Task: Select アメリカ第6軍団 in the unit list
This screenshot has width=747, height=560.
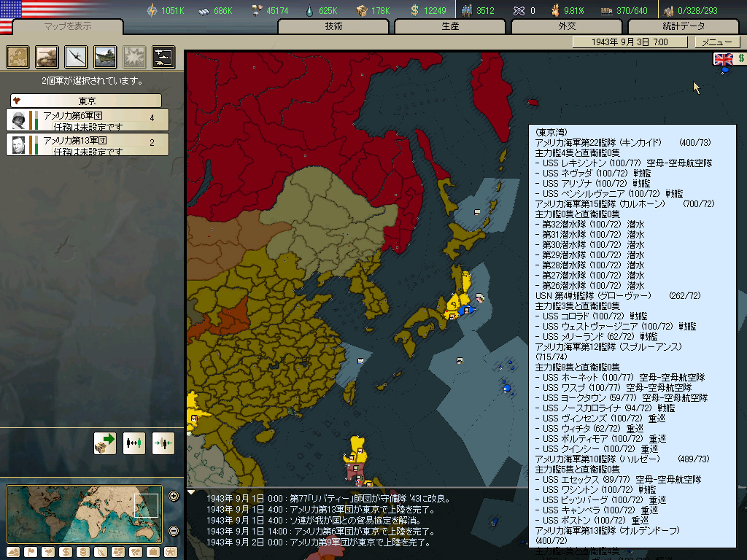Action: (x=88, y=120)
